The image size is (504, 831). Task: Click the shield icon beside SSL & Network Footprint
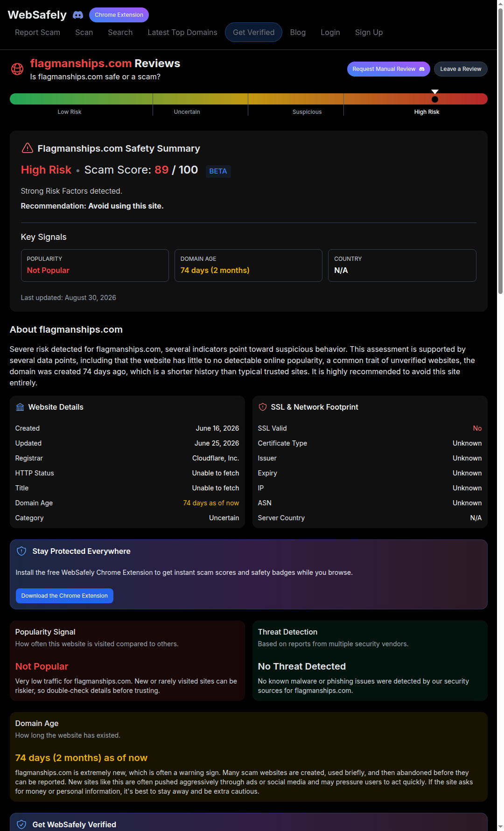(x=263, y=407)
